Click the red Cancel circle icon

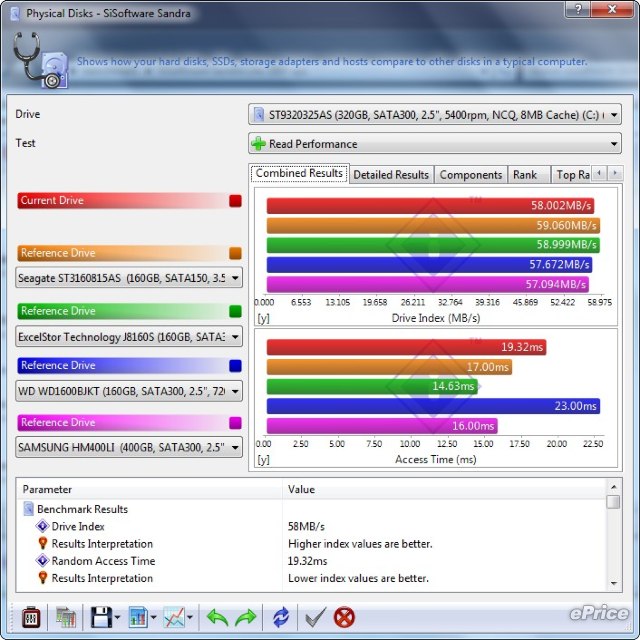(x=345, y=616)
